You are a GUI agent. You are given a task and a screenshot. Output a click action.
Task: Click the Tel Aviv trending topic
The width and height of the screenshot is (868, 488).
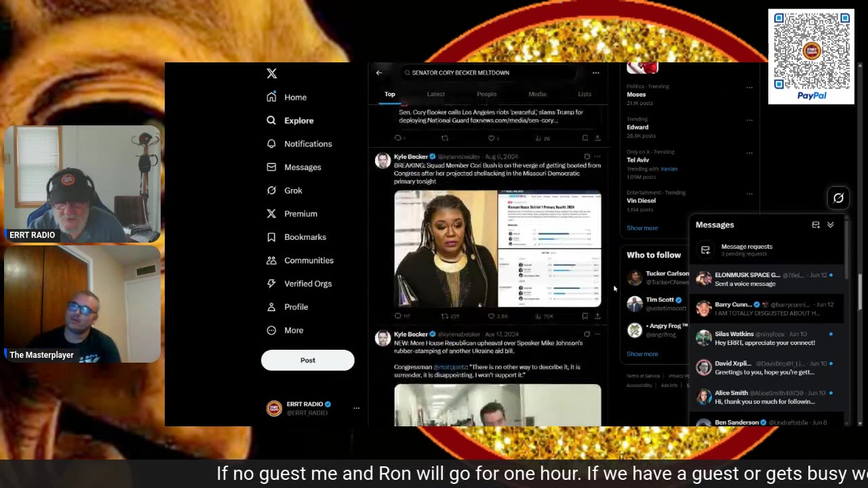pos(638,160)
